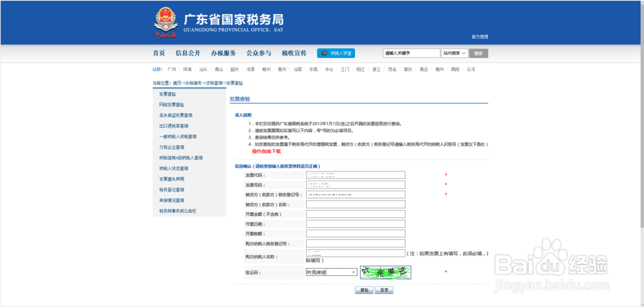644x307 pixels.
Task: Go to the 湛江 site
Action: point(376,70)
